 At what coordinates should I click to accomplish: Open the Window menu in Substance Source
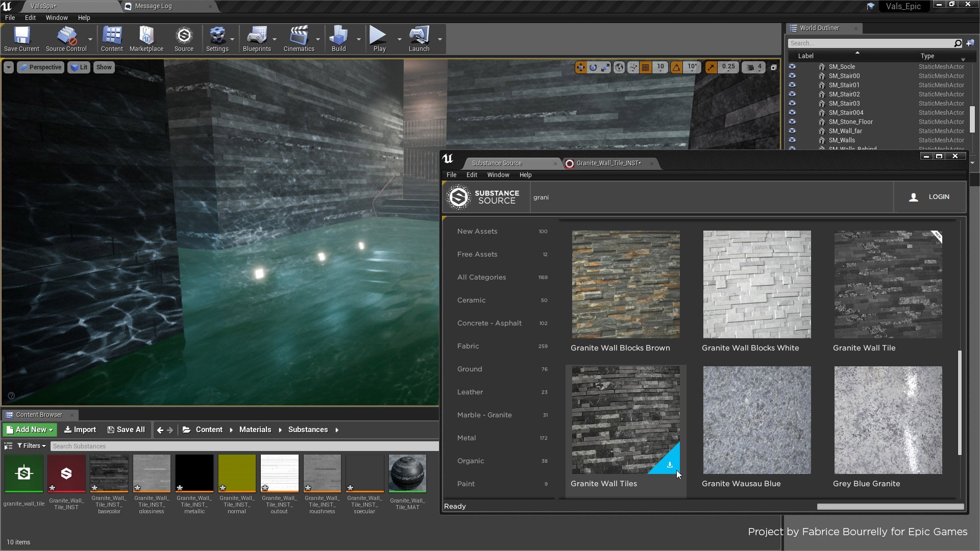[x=498, y=174]
